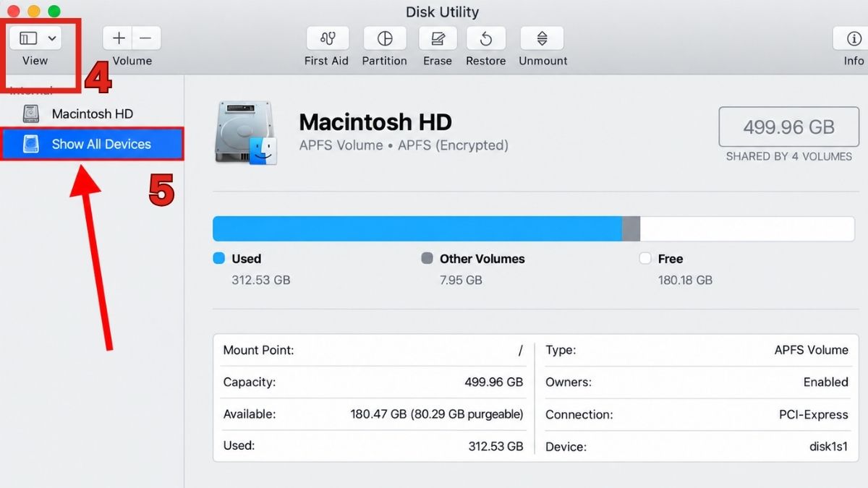This screenshot has height=488, width=868.
Task: Click the Available row with purgeable value
Action: (373, 414)
